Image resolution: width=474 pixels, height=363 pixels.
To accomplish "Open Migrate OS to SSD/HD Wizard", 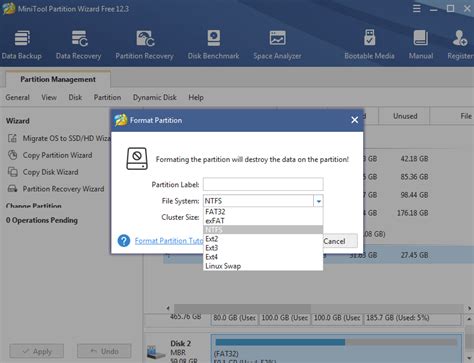I will (66, 138).
